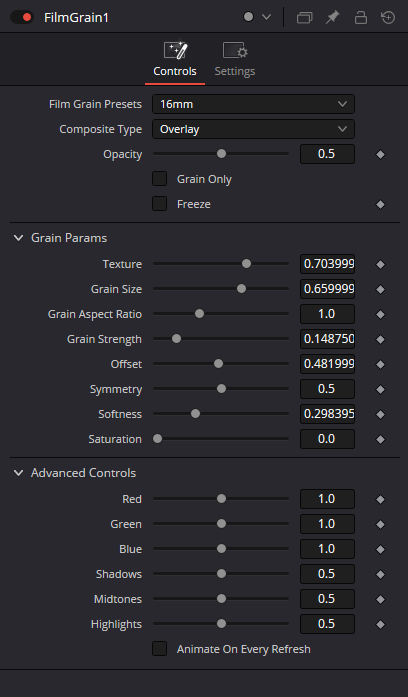Enable the Freeze checkbox
This screenshot has width=408, height=697.
[160, 204]
